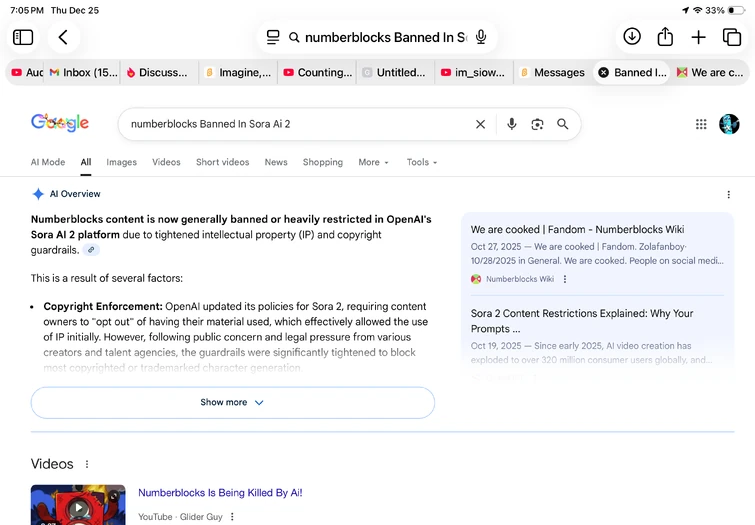Open the Tools dropdown
Screen dimensions: 755x525
tap(421, 162)
